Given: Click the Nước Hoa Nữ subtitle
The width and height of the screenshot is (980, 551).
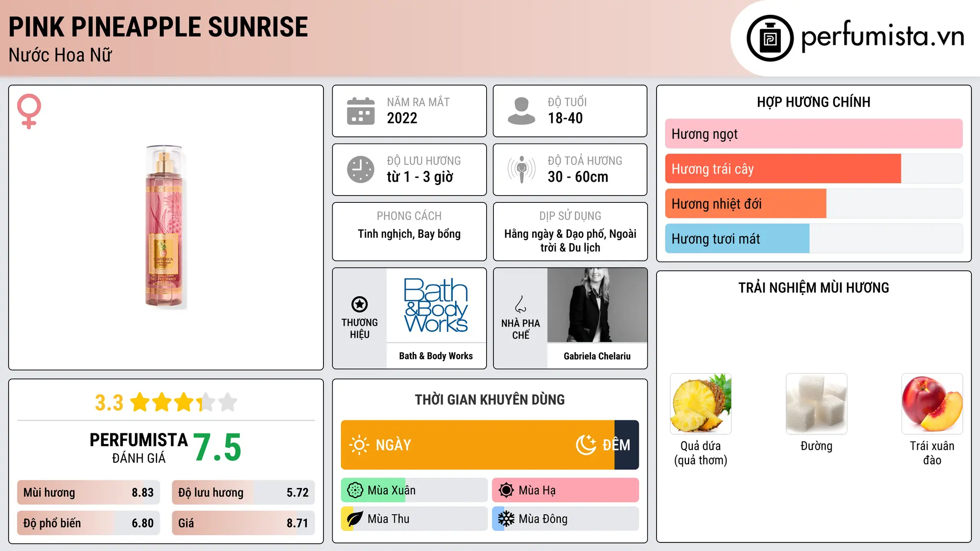Looking at the screenshot, I should 60,55.
